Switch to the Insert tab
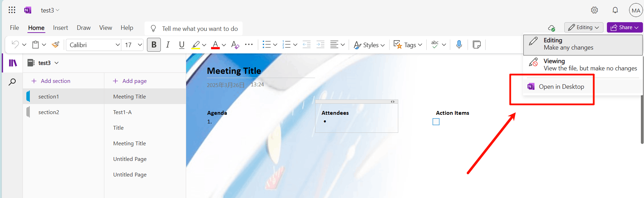The height and width of the screenshot is (198, 644). pyautogui.click(x=60, y=28)
